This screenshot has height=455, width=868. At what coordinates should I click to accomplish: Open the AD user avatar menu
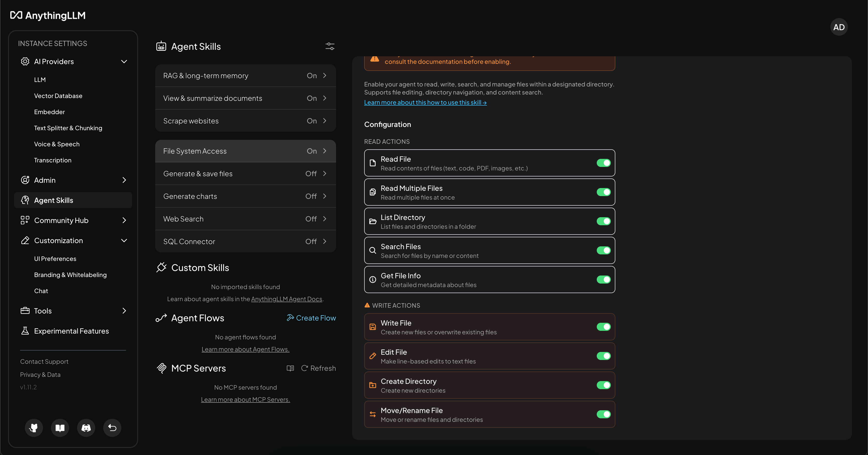[x=839, y=27]
